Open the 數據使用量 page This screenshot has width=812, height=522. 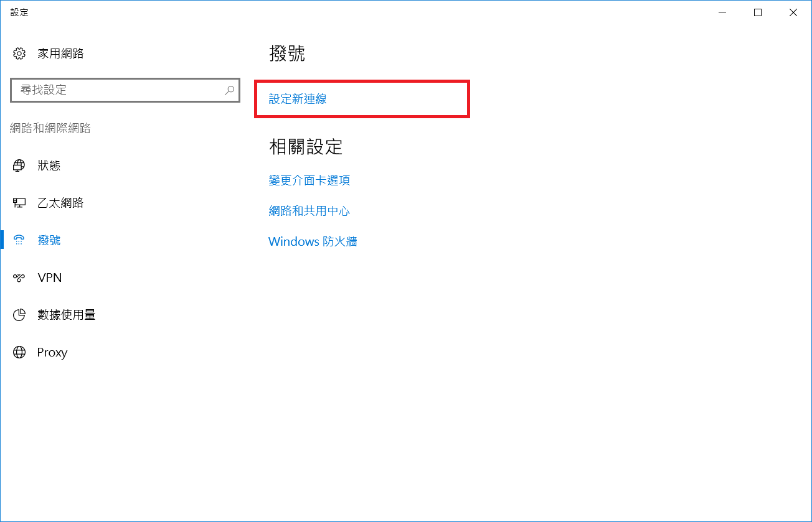pyautogui.click(x=67, y=315)
